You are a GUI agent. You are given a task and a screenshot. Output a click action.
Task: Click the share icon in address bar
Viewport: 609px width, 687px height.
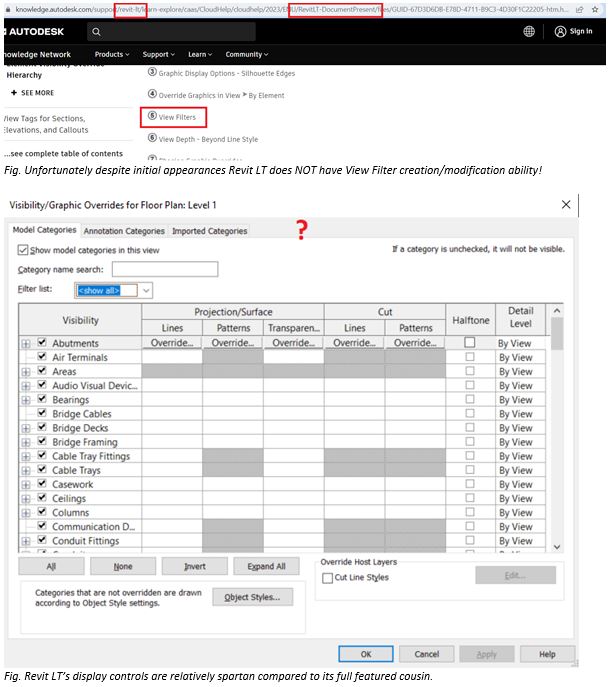pyautogui.click(x=579, y=9)
